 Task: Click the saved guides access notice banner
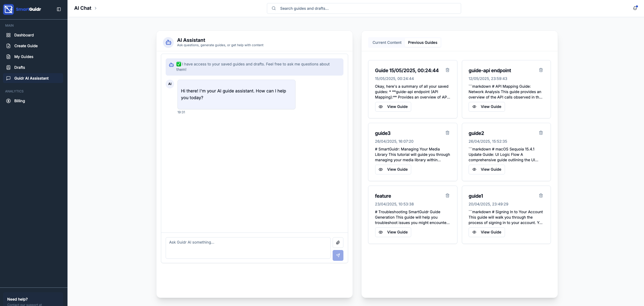click(x=254, y=67)
